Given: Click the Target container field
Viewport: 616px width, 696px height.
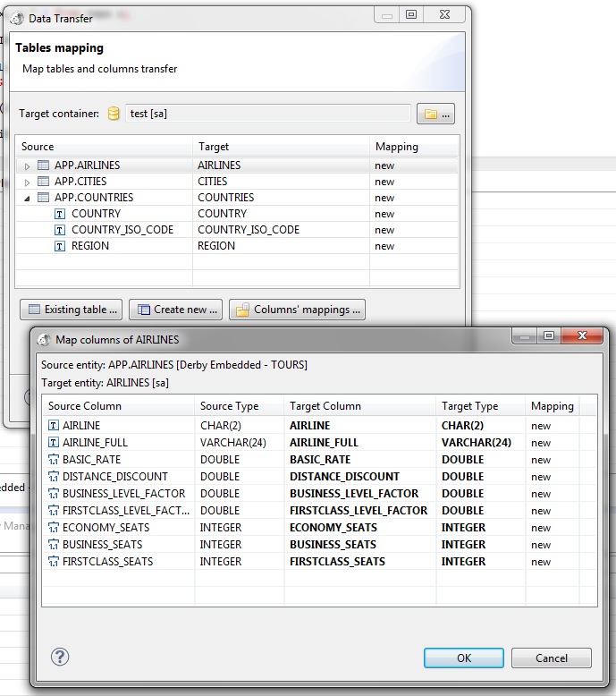Looking at the screenshot, I should point(266,114).
